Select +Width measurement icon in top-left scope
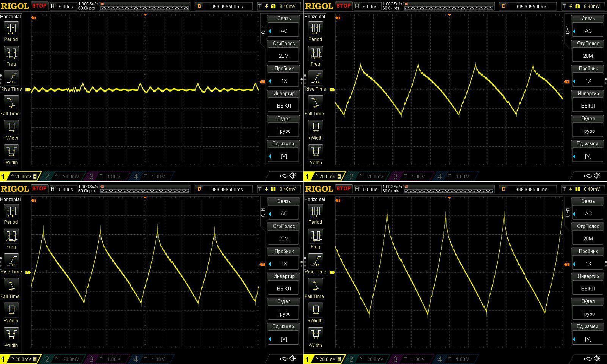 coord(11,128)
